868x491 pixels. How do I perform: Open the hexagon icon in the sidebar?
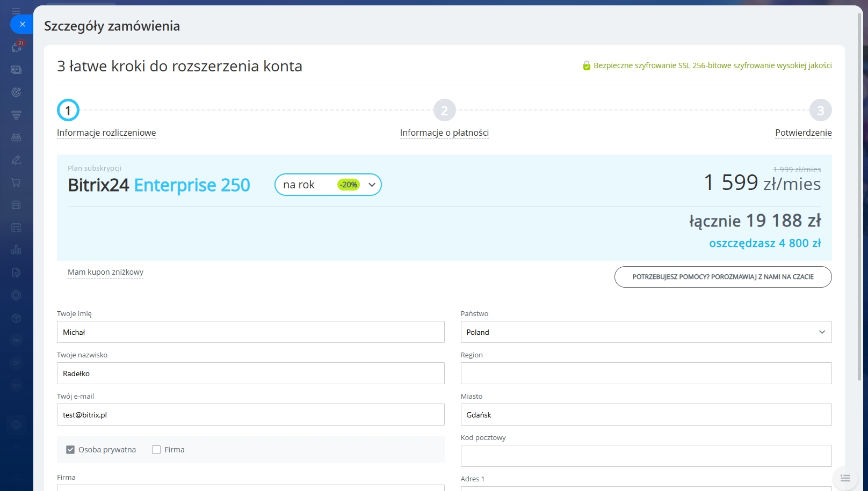coord(16,295)
